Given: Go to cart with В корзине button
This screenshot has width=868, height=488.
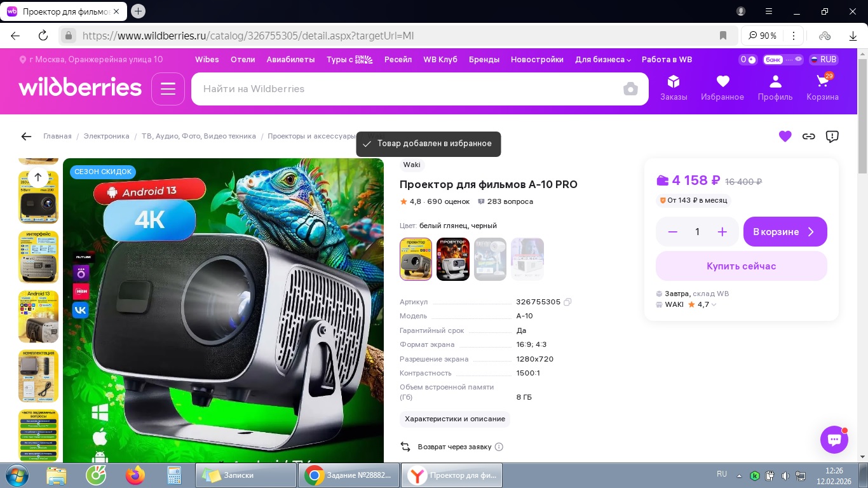Looking at the screenshot, I should pyautogui.click(x=785, y=232).
